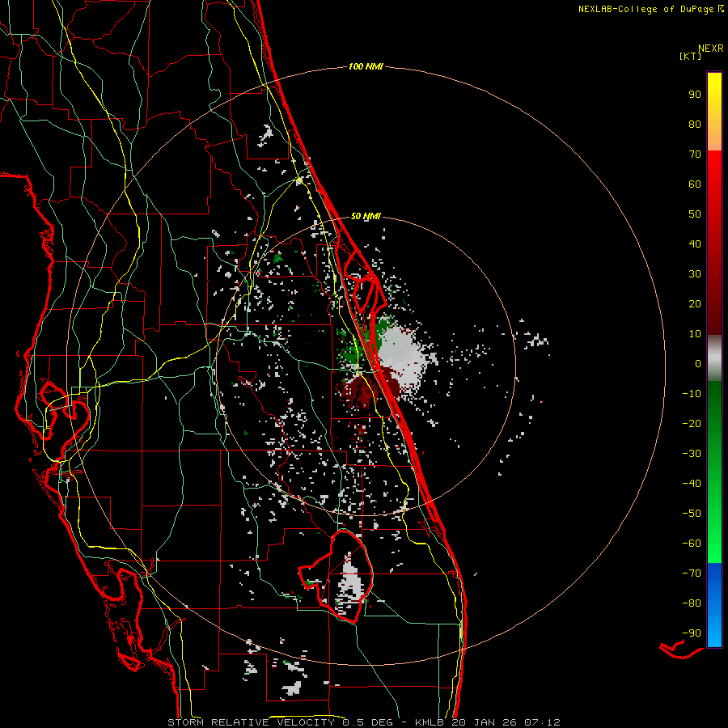The width and height of the screenshot is (728, 728).
Task: Click the -10 scale value
Action: [x=692, y=394]
